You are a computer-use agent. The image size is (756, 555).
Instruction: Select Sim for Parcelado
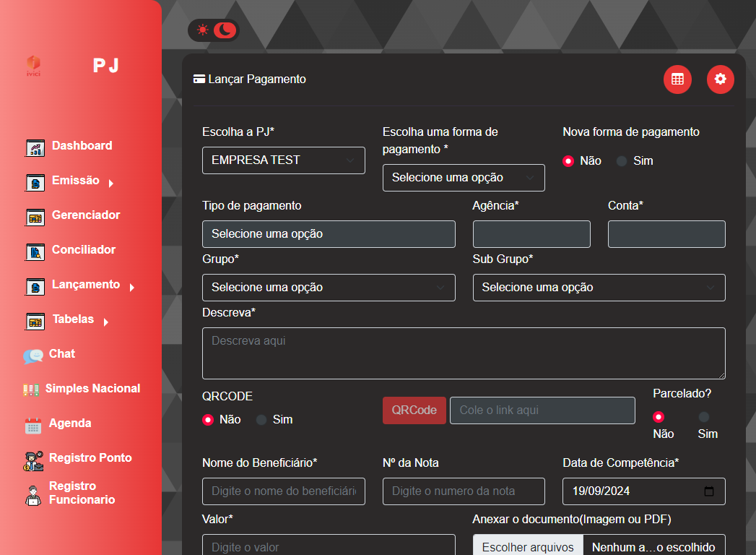704,417
